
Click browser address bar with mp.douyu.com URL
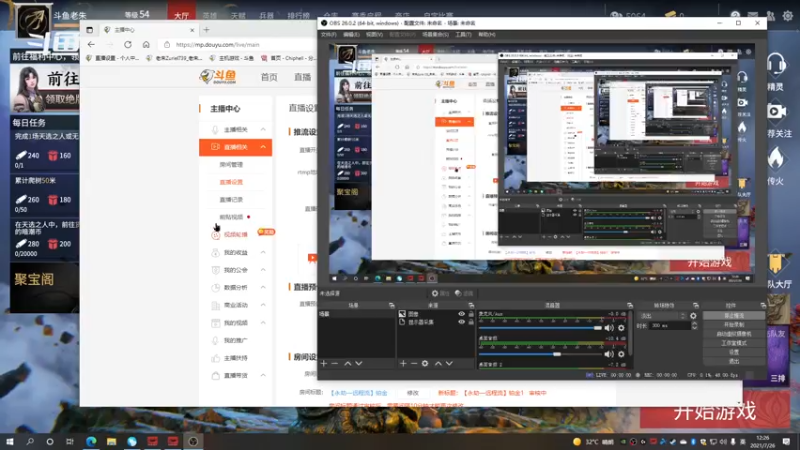click(x=237, y=44)
